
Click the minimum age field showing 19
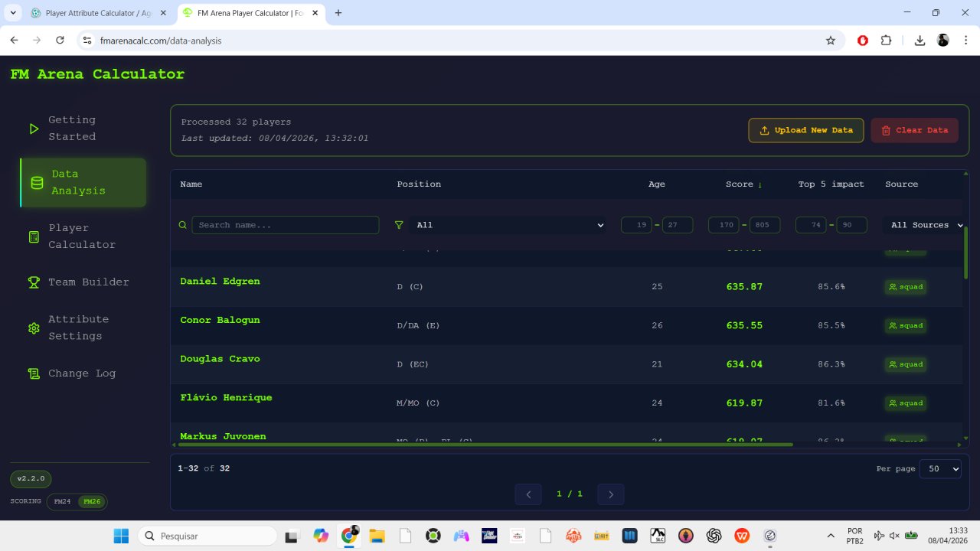click(x=636, y=225)
